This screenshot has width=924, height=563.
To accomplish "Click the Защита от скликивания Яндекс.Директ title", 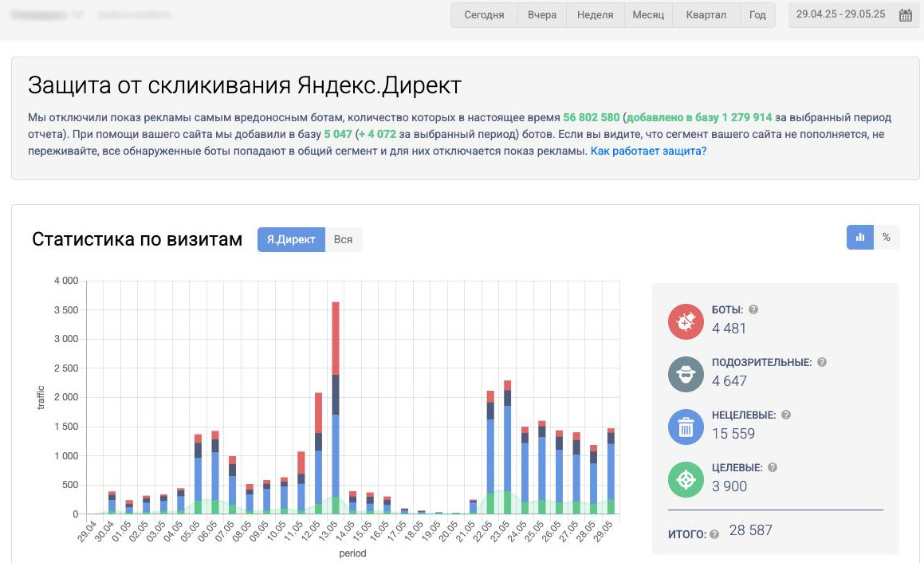I will [x=245, y=85].
